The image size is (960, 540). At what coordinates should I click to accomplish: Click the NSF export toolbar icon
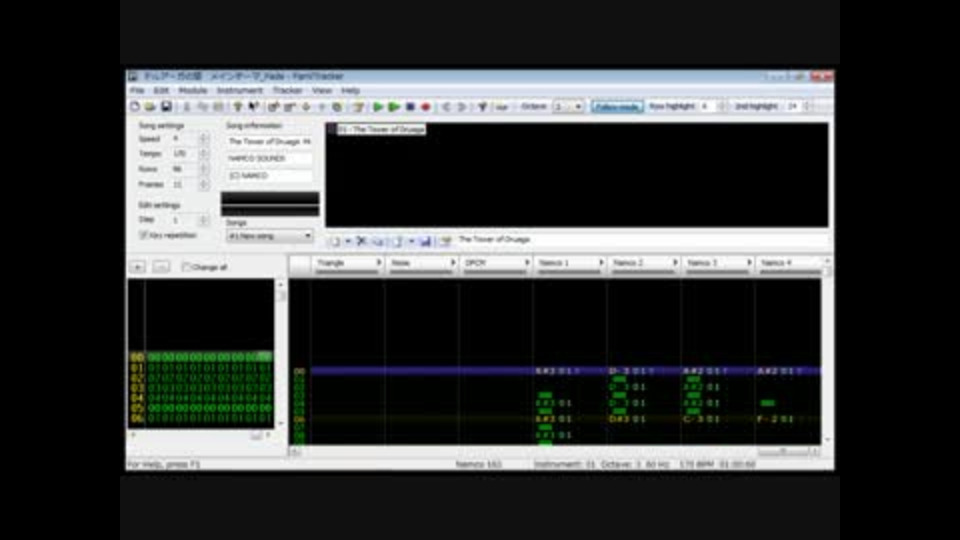point(502,107)
